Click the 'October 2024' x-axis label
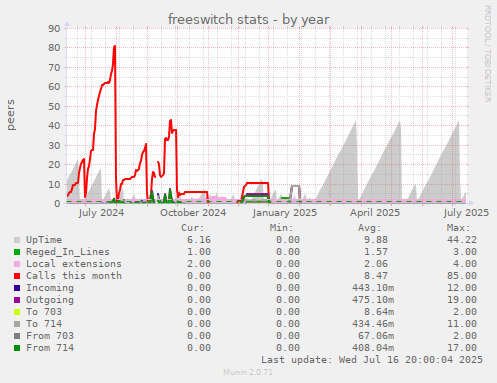The image size is (497, 383). [193, 213]
